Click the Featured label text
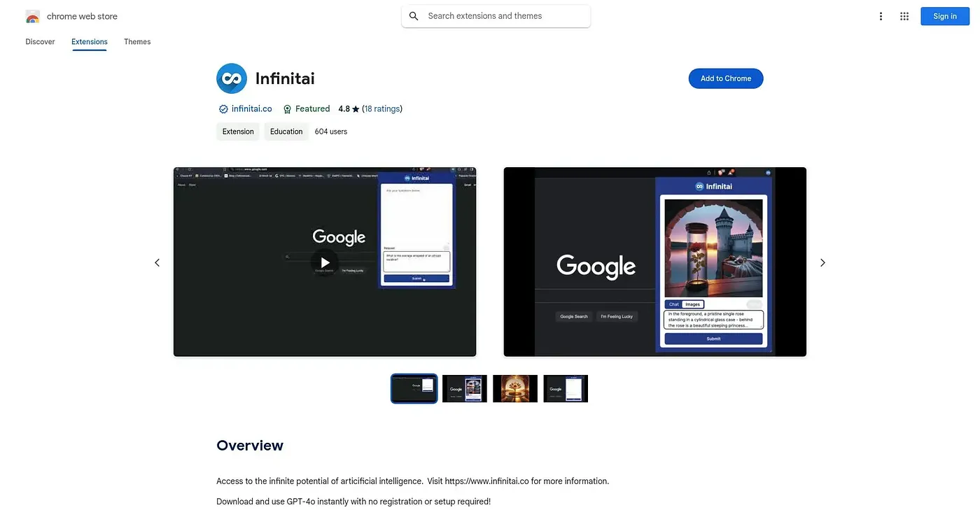The width and height of the screenshot is (980, 510). coord(312,109)
